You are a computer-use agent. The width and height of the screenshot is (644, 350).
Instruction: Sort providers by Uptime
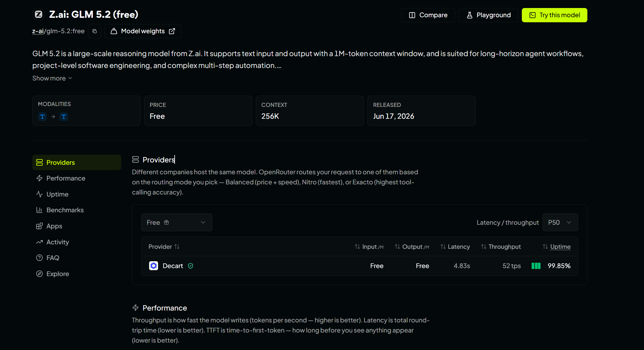pyautogui.click(x=557, y=247)
